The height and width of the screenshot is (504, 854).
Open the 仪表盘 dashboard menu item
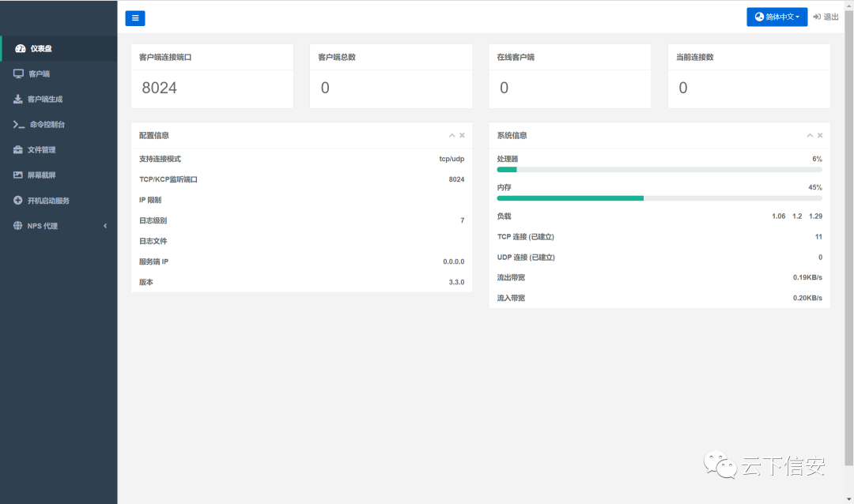(x=59, y=48)
